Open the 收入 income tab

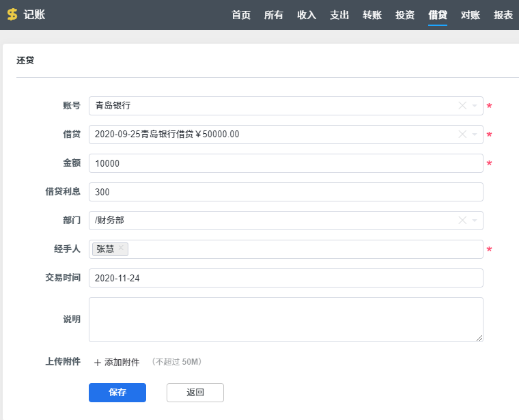tap(307, 15)
